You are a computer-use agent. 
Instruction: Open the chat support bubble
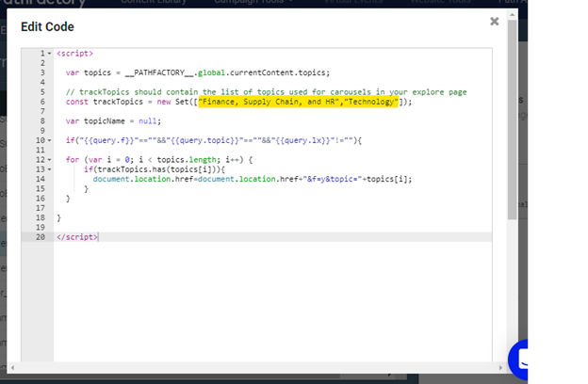(518, 360)
